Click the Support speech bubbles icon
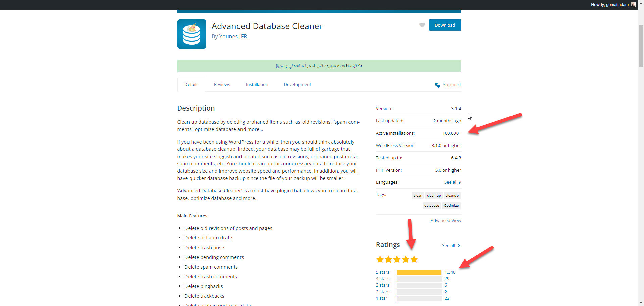 (437, 85)
